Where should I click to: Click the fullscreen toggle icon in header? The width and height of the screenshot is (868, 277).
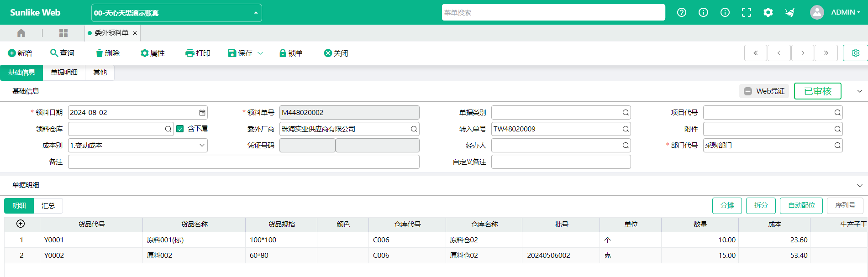pyautogui.click(x=747, y=12)
